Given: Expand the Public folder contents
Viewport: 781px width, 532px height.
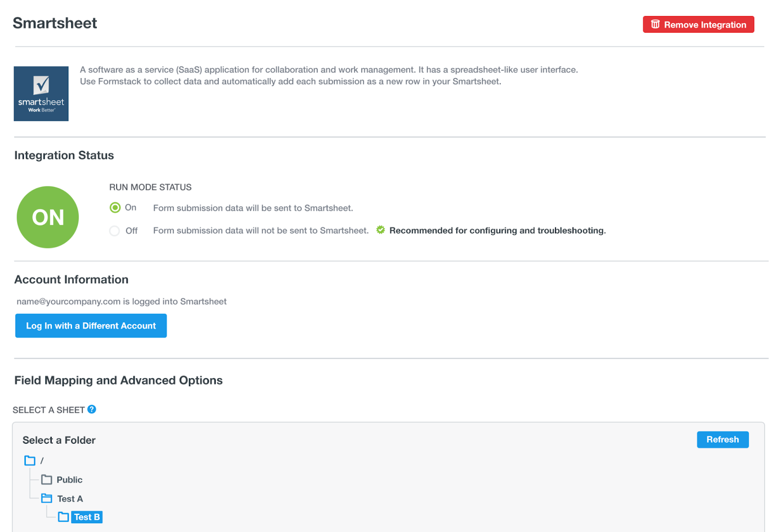Looking at the screenshot, I should pos(47,479).
